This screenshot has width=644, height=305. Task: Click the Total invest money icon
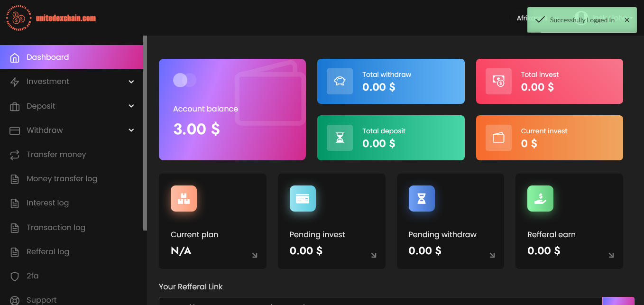pyautogui.click(x=498, y=81)
